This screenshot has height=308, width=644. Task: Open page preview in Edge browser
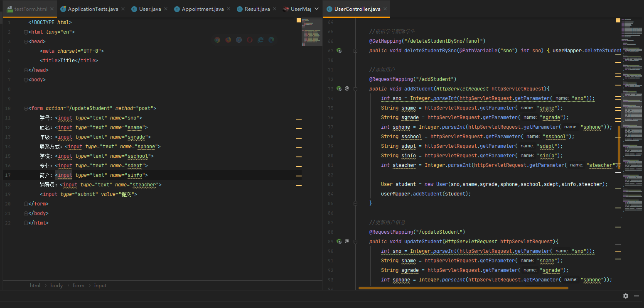pos(271,40)
